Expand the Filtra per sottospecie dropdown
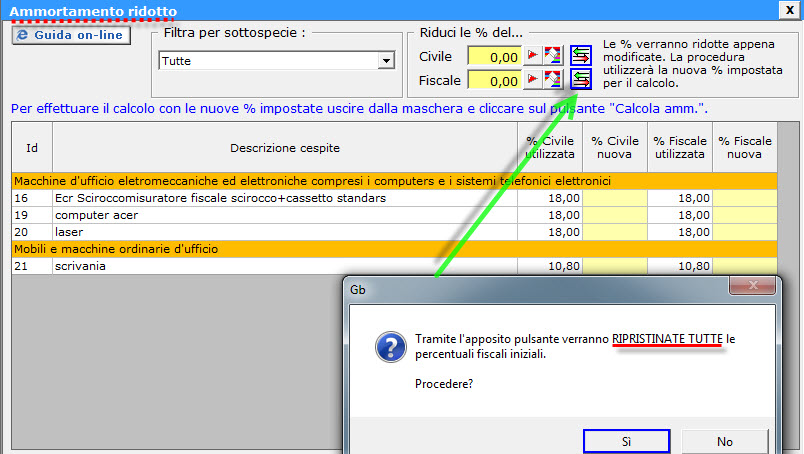This screenshot has width=804, height=454. (385, 62)
